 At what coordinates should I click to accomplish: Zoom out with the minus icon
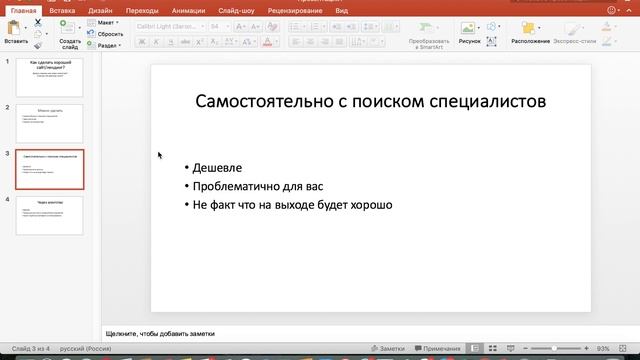tap(526, 348)
